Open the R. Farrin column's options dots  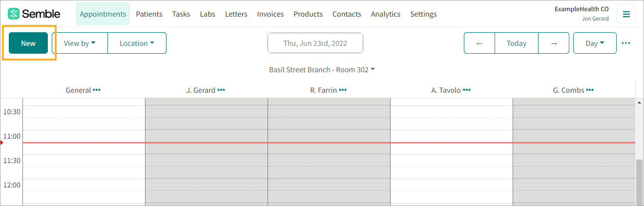pos(343,90)
